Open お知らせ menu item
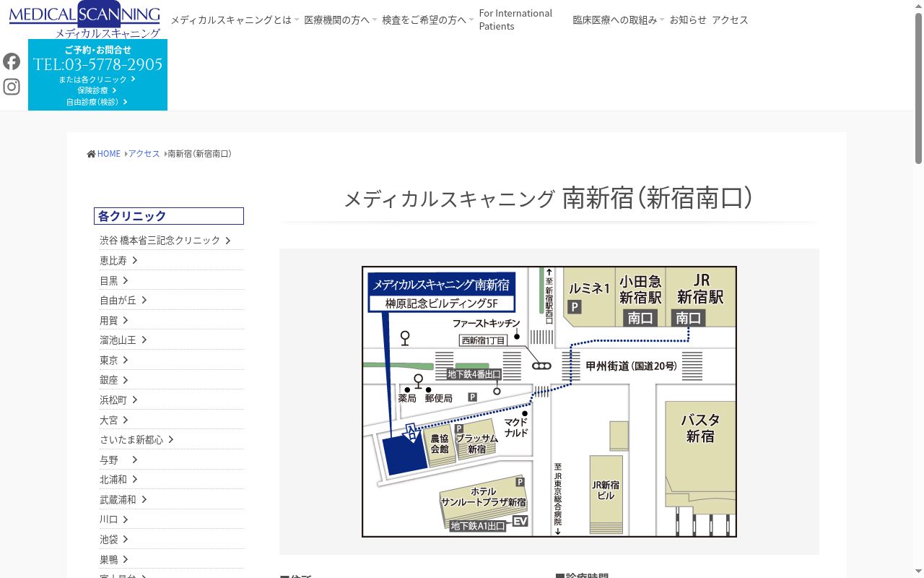The image size is (924, 578). point(688,20)
